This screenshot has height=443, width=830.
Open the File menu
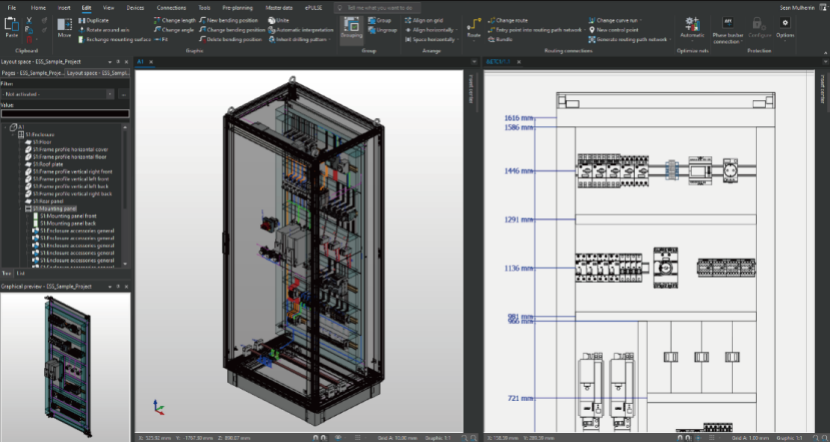click(x=12, y=8)
